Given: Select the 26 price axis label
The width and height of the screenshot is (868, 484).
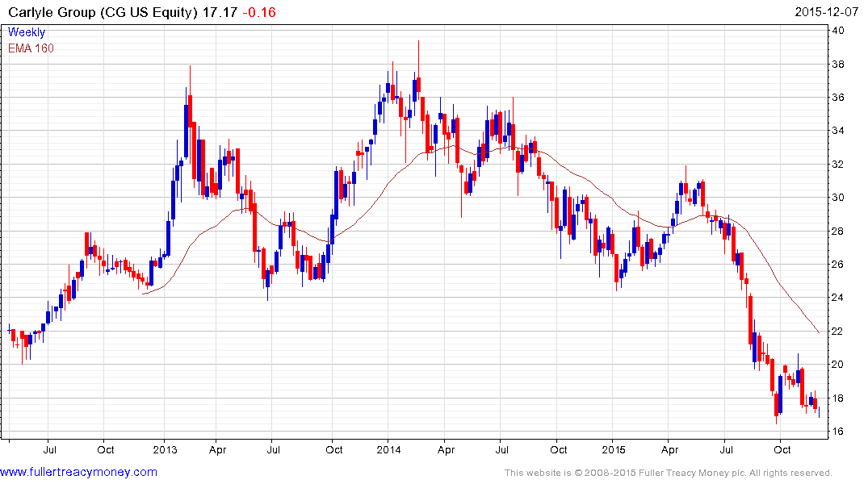Looking at the screenshot, I should (838, 265).
